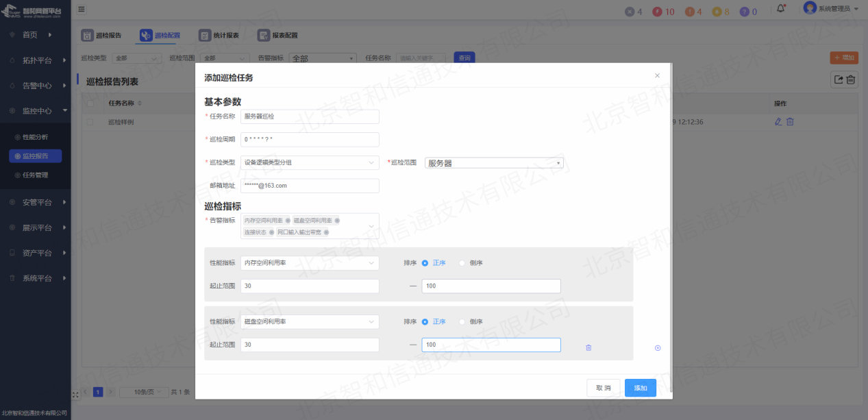The height and width of the screenshot is (420, 868).
Task: Click the blue 添加 button in the dialog
Action: (x=640, y=388)
